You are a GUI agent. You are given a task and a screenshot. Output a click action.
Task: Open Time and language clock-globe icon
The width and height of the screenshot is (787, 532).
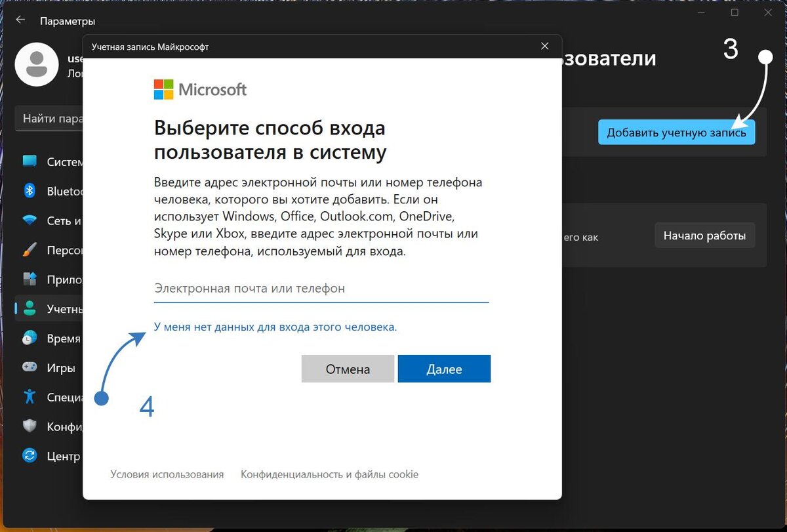tap(30, 338)
